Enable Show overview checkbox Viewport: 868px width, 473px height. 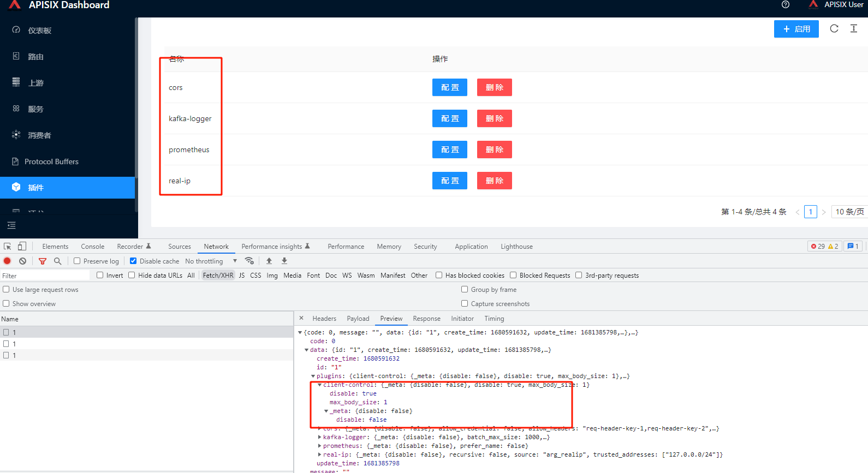(6, 303)
